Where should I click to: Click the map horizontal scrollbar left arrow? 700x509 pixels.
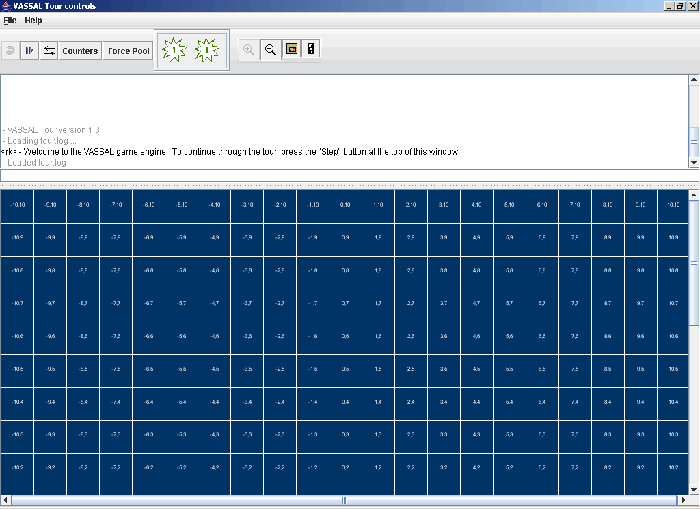pyautogui.click(x=5, y=500)
